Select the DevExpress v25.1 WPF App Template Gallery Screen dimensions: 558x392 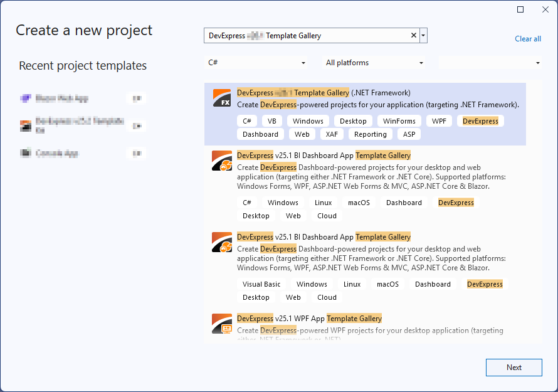tap(309, 319)
